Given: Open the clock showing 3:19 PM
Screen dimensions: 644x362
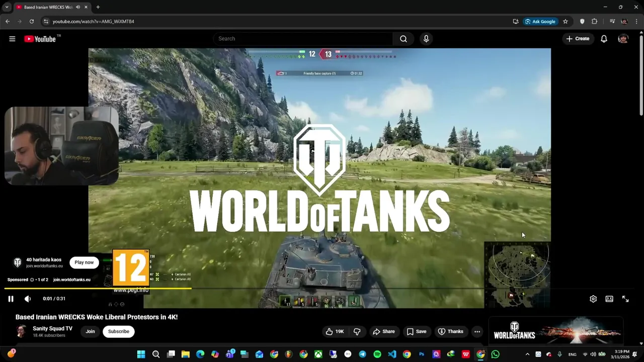Looking at the screenshot, I should (x=619, y=354).
